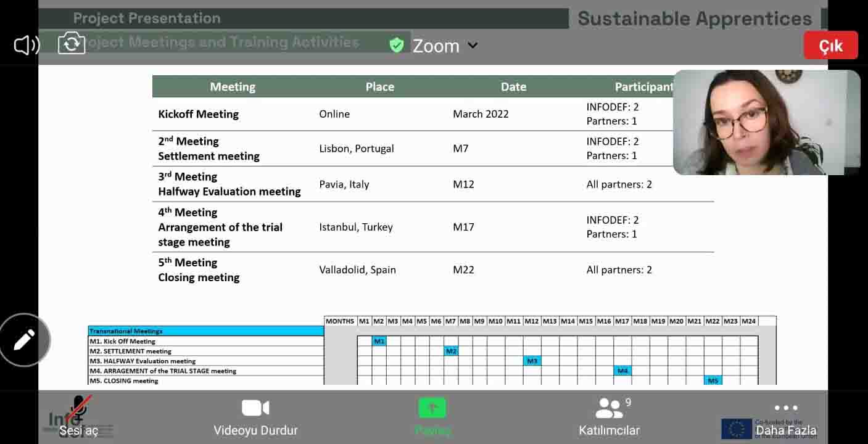The width and height of the screenshot is (868, 444).
Task: Toggle camera off with Videoyu Durdur
Action: pyautogui.click(x=255, y=416)
